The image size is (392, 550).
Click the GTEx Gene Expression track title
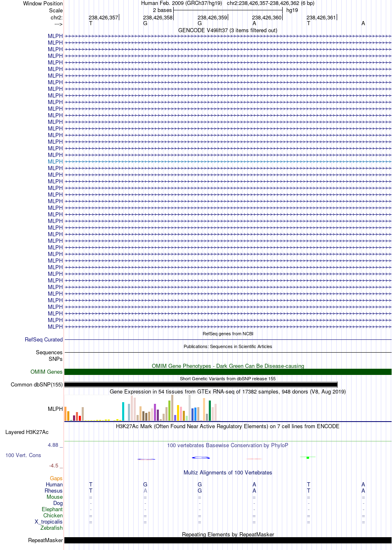(x=228, y=391)
